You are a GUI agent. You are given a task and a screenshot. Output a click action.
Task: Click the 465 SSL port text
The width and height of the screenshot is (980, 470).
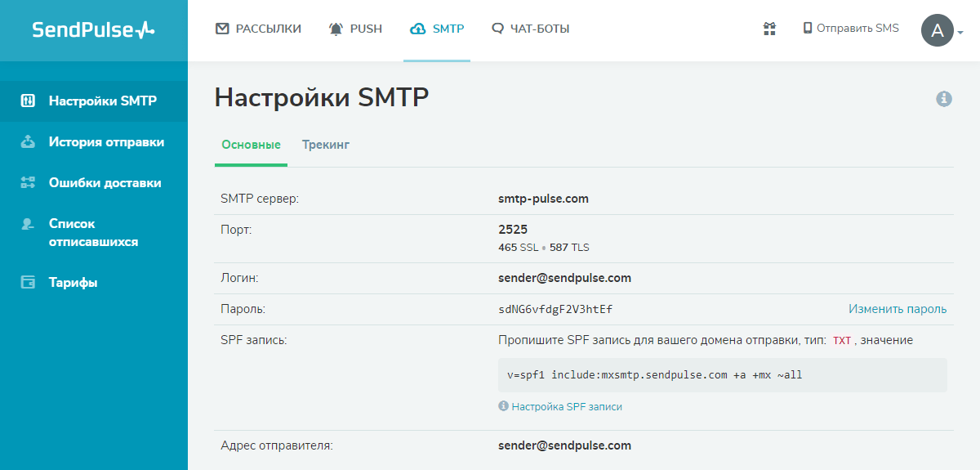tap(518, 247)
